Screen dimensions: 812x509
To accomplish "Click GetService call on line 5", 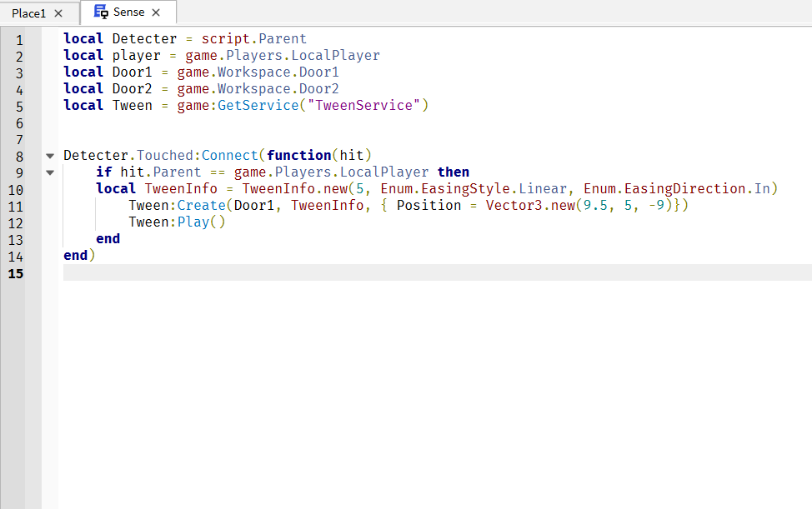I will (x=258, y=105).
